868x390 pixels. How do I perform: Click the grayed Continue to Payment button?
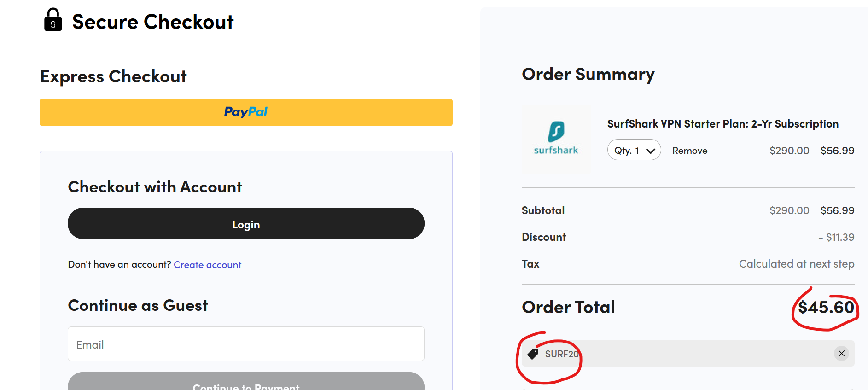tap(245, 384)
